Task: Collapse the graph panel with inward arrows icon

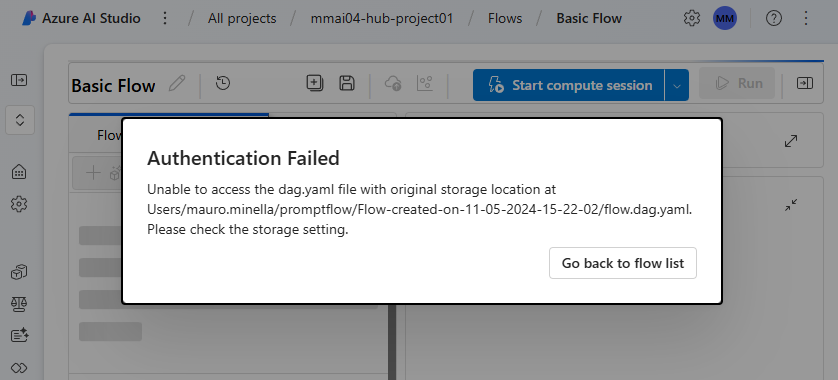Action: coord(791,205)
